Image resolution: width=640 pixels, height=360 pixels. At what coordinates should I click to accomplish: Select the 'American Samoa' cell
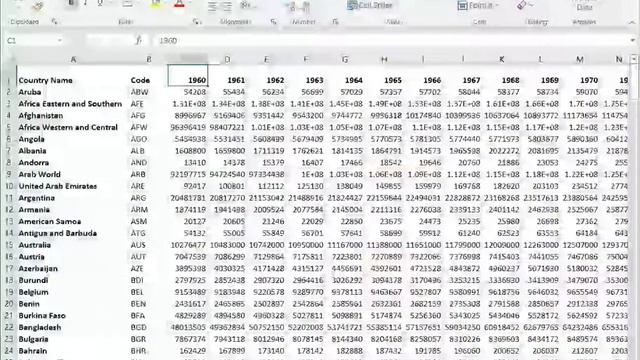(x=49, y=222)
